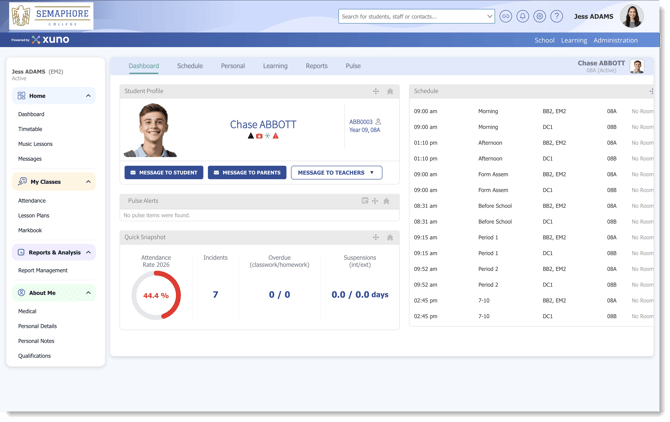Open the School menu
The height and width of the screenshot is (422, 670).
coord(544,40)
